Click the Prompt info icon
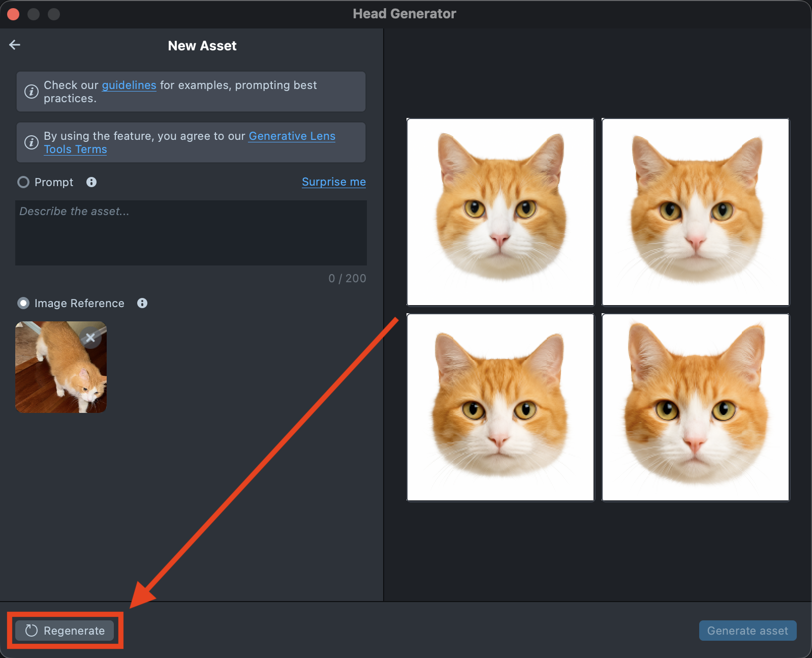The image size is (812, 658). tap(91, 182)
